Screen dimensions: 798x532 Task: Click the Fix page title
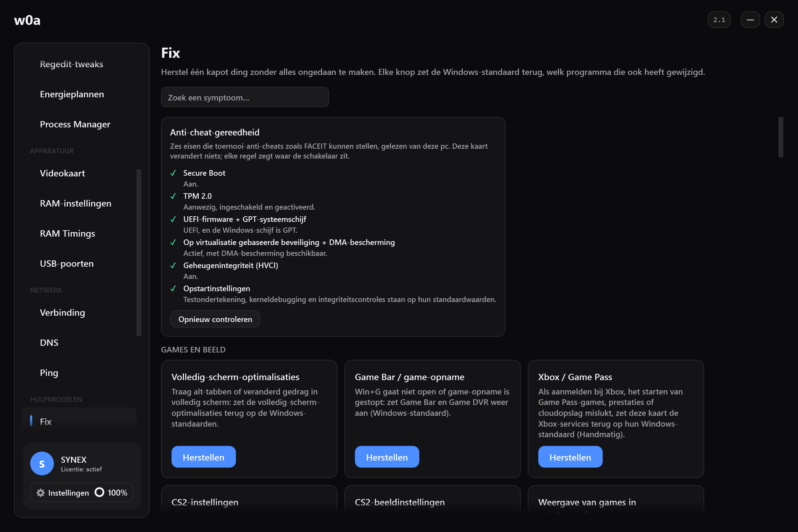[x=170, y=53]
